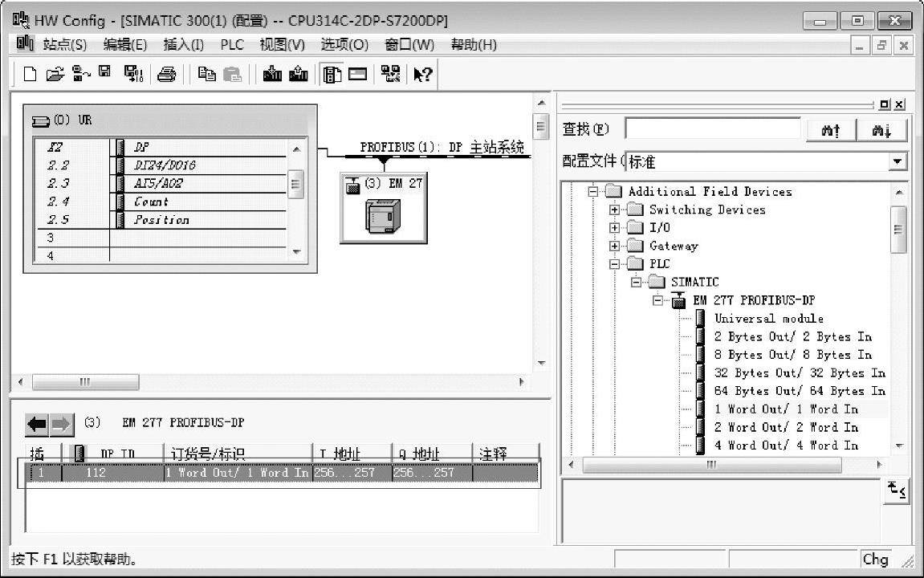Open the 窗口(W) menu

409,45
